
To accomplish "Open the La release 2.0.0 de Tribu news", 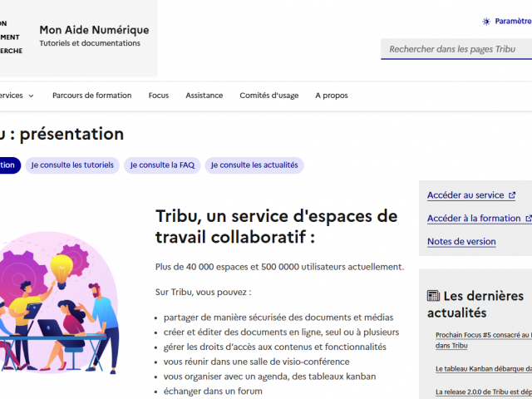I will 483,392.
